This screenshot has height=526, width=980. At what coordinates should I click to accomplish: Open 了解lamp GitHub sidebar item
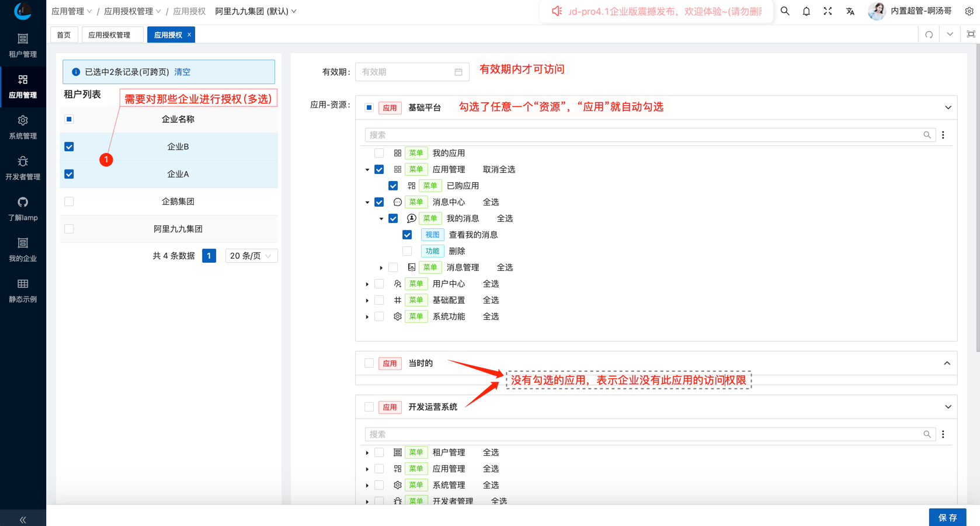23,208
